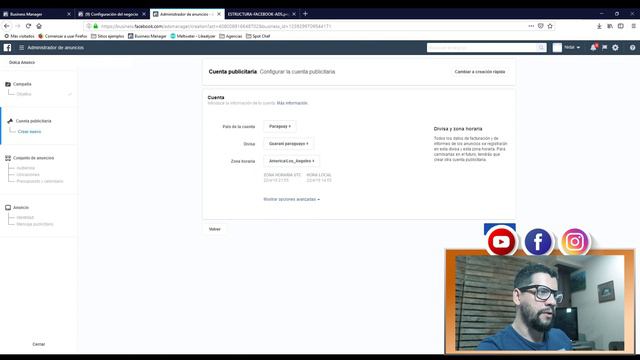Click the flag pages icon in header
The height and width of the screenshot is (360, 640).
[x=604, y=48]
